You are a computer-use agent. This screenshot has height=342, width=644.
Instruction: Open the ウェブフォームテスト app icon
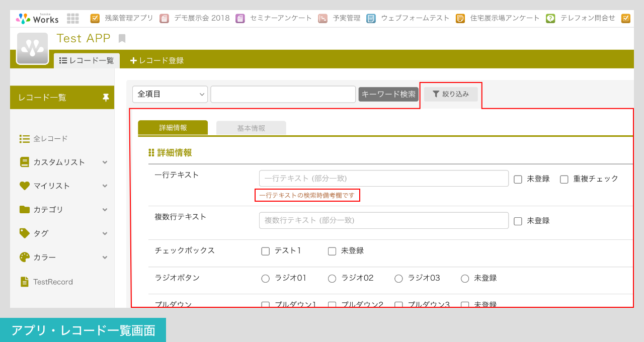coord(371,18)
